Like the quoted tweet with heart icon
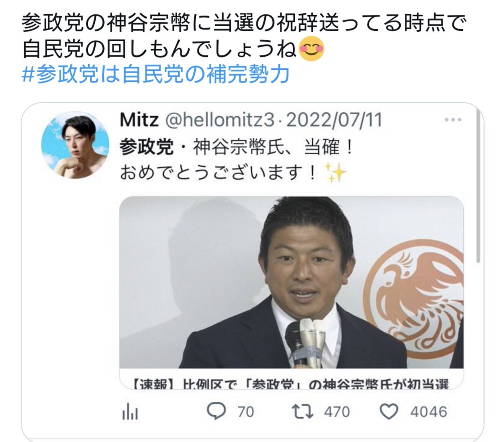 click(x=388, y=412)
